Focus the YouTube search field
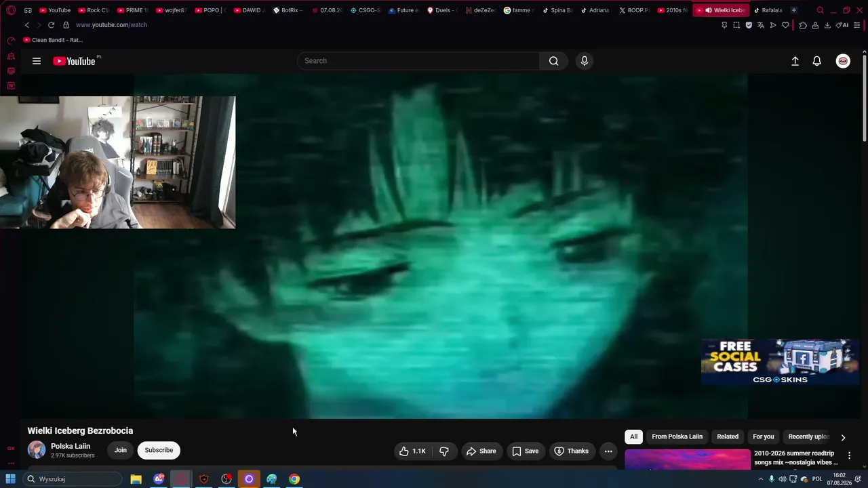Screen dimensions: 868x488 [418, 61]
